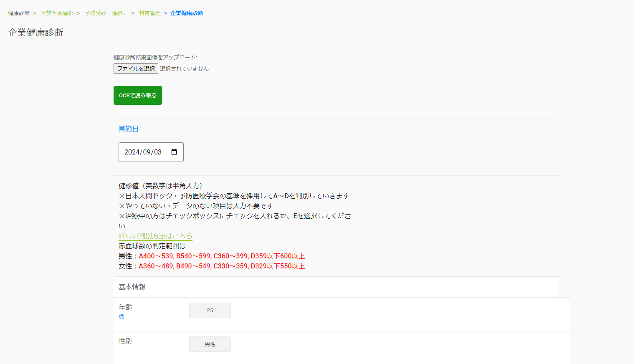Click the 選択されていません file status text
Image resolution: width=633 pixels, height=364 pixels.
[184, 69]
